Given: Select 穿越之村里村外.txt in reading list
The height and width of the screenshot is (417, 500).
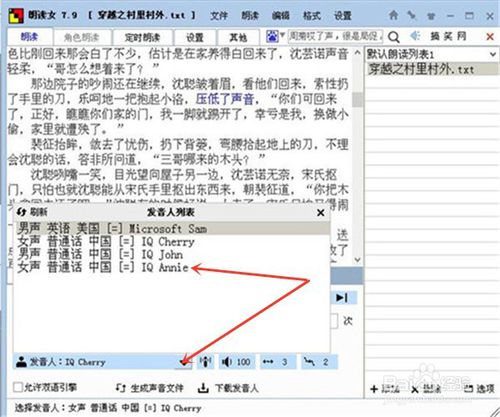Looking at the screenshot, I should coord(432,69).
